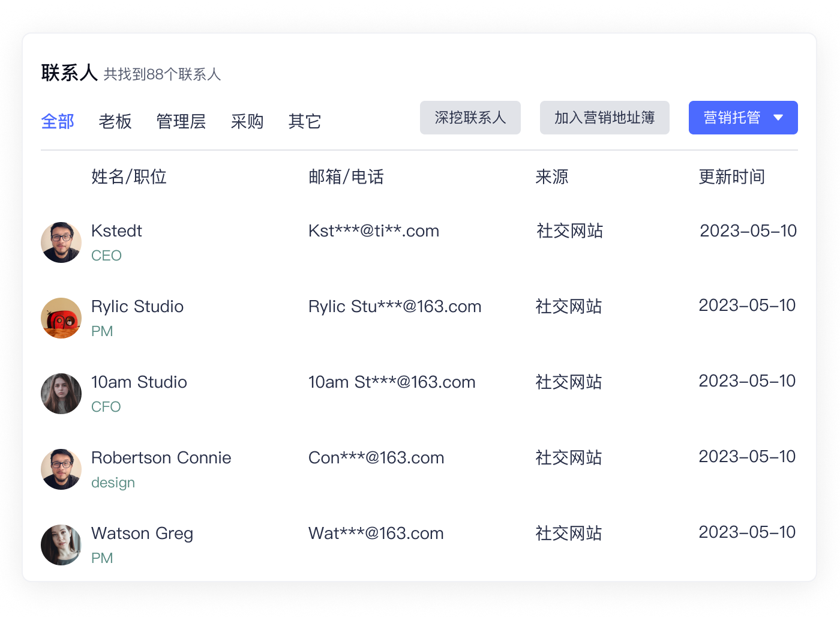Click the 加入营销地址簿 button

[x=604, y=118]
